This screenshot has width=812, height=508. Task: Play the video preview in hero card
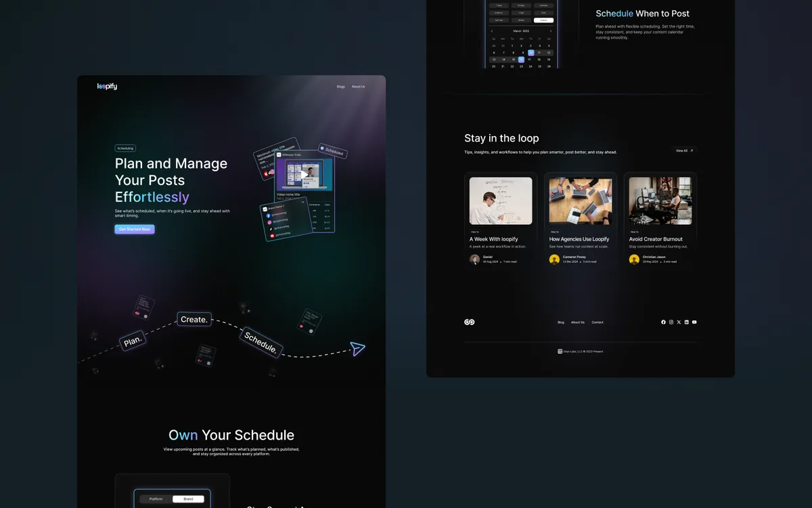(304, 175)
